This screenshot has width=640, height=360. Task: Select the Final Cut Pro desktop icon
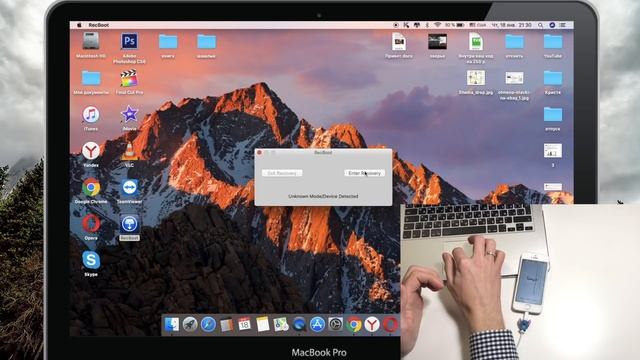click(x=129, y=78)
